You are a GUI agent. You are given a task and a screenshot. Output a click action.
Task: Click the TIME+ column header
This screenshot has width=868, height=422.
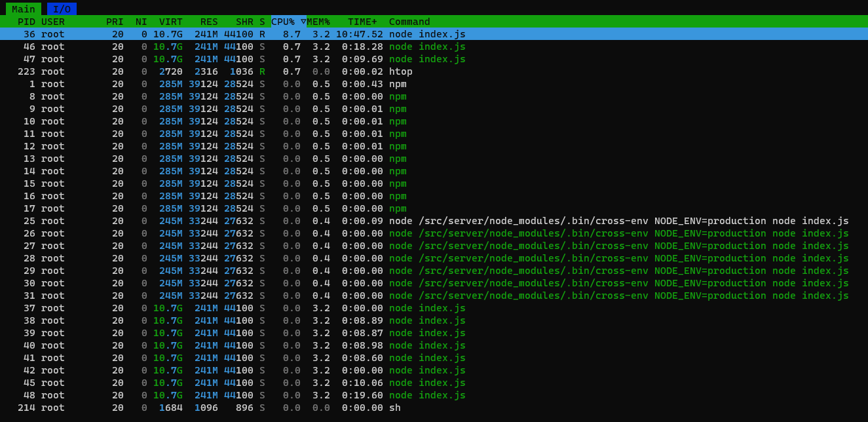click(362, 22)
